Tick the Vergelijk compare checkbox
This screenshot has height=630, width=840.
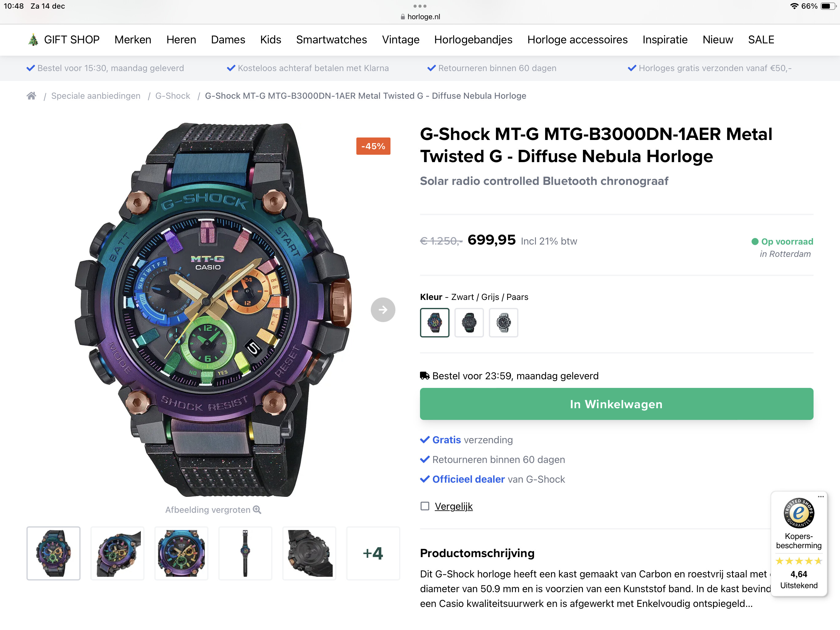click(425, 506)
